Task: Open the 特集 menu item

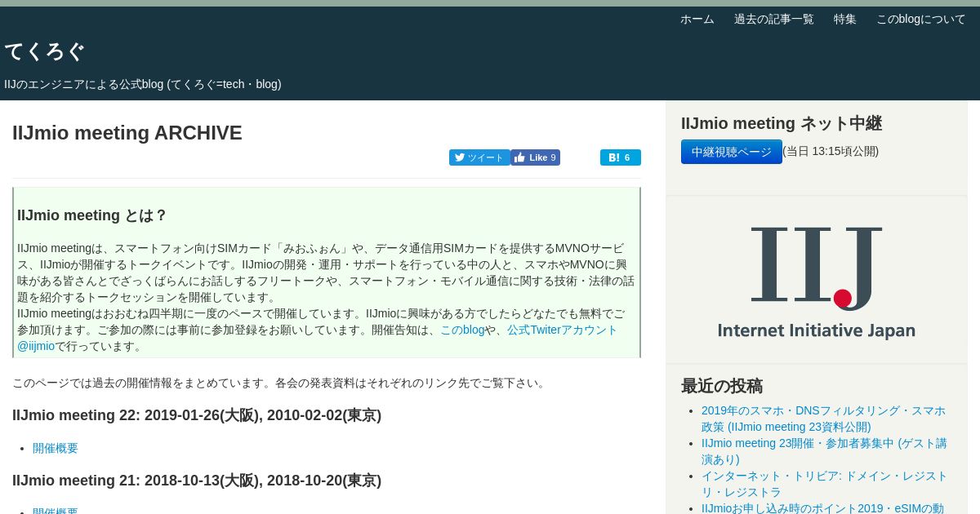Action: [x=844, y=19]
